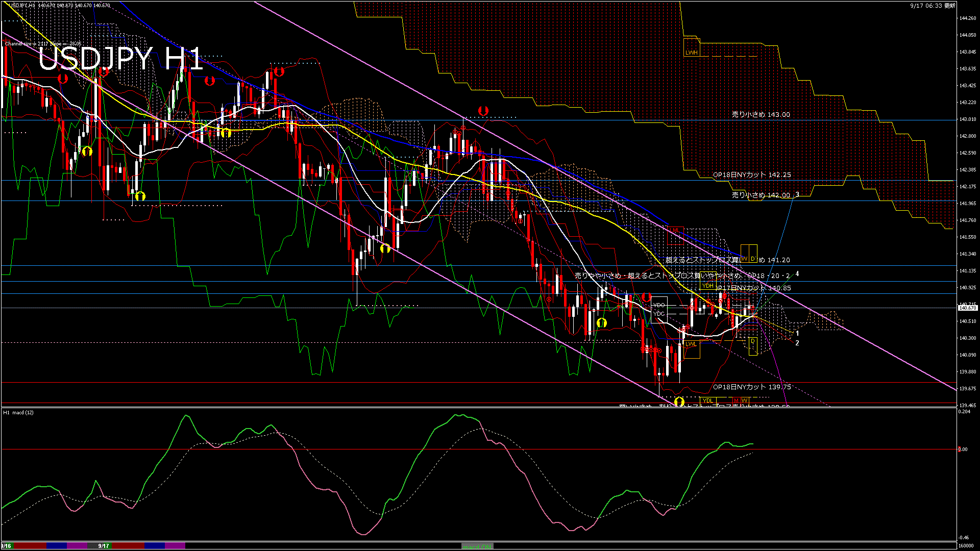
Task: Click the Channel size = 2117 Slope text
Action: [43, 44]
